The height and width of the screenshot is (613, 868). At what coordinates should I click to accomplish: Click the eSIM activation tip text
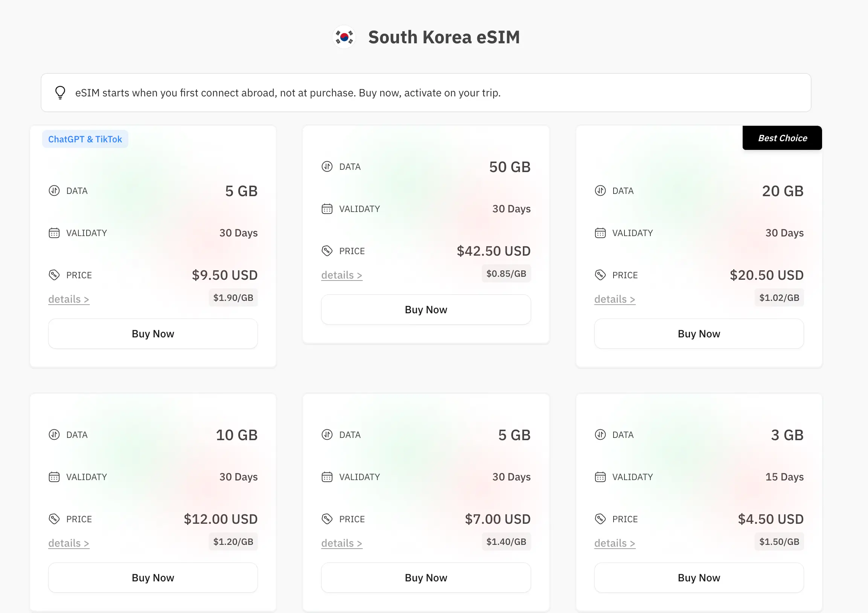click(288, 93)
